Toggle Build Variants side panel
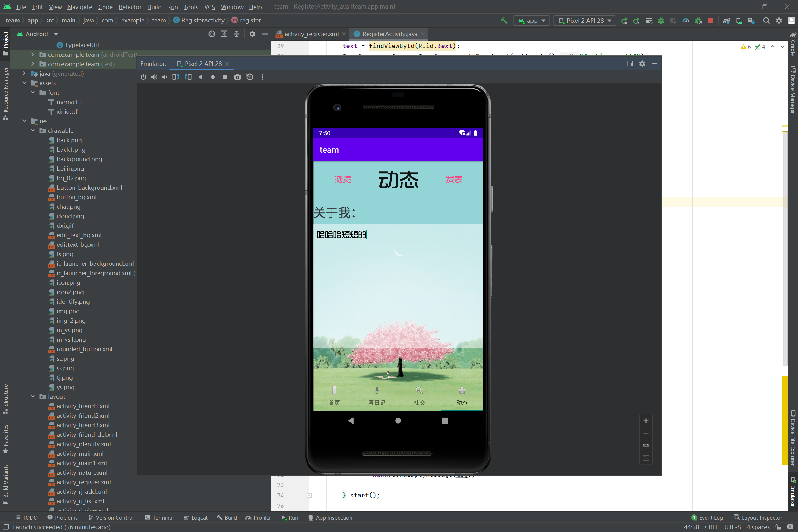Image resolution: width=798 pixels, height=532 pixels. click(x=5, y=484)
